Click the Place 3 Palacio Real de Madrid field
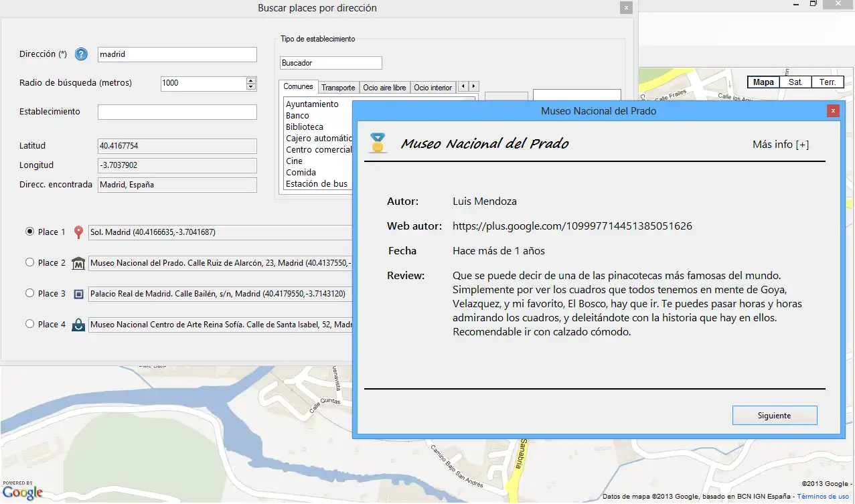The height and width of the screenshot is (504, 855). click(220, 294)
